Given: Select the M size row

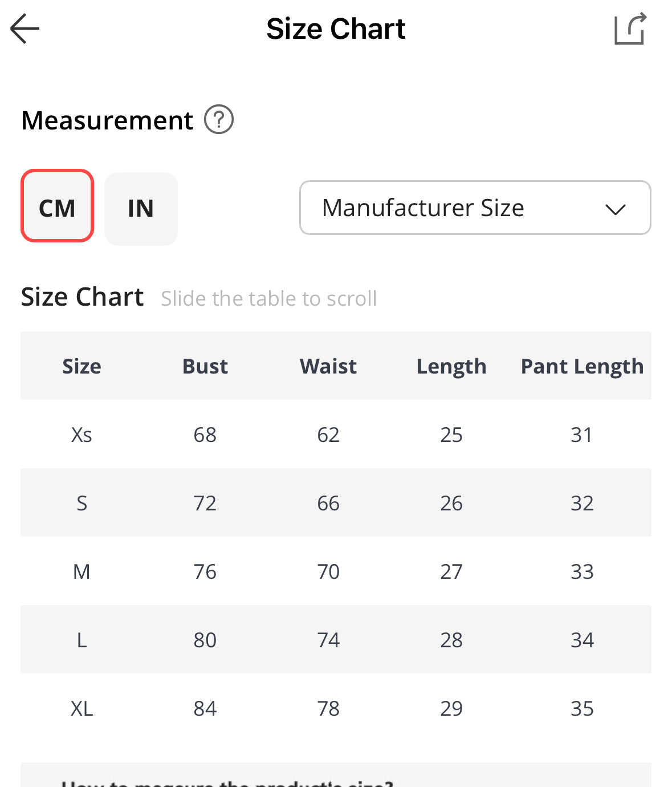Looking at the screenshot, I should [336, 571].
